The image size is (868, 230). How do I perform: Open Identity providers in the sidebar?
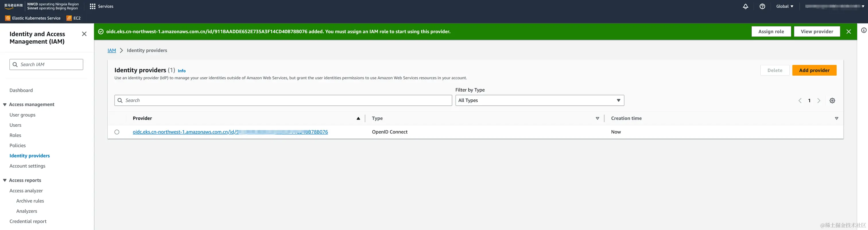pos(30,156)
